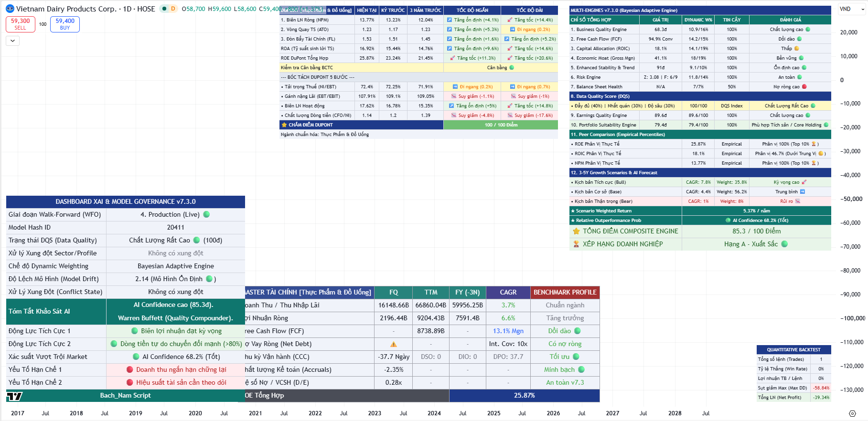Click the '8. Data Quality Score (DQS)' section header
Image resolution: width=868 pixels, height=421 pixels.
[700, 96]
